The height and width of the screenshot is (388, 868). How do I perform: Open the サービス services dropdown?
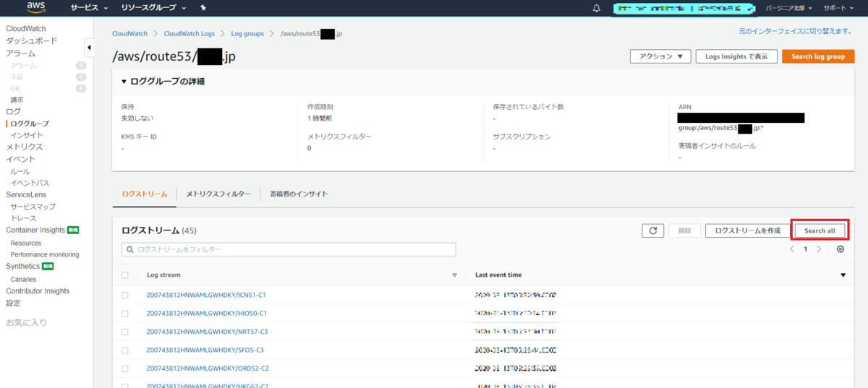(x=89, y=8)
